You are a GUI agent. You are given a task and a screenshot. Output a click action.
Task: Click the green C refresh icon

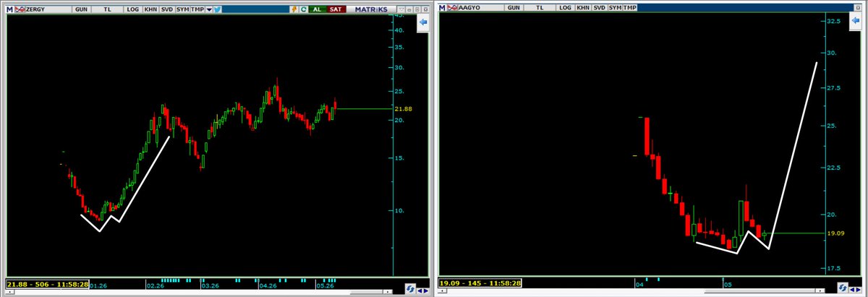pos(304,9)
